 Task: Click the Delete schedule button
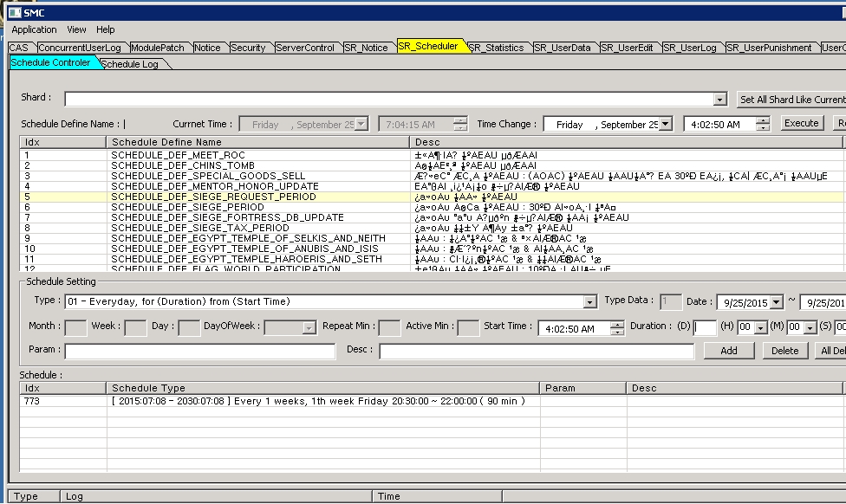[784, 351]
